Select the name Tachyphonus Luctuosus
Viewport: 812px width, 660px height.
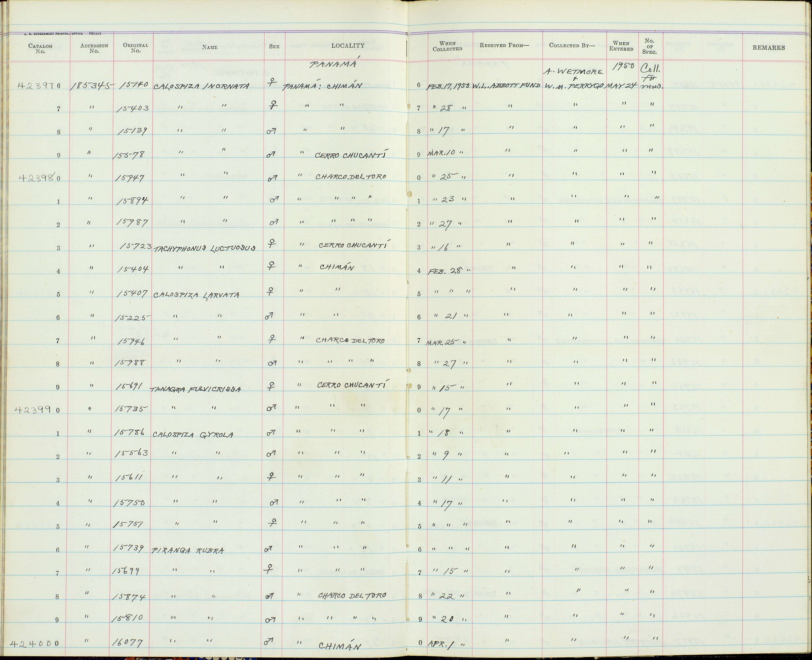pos(205,248)
